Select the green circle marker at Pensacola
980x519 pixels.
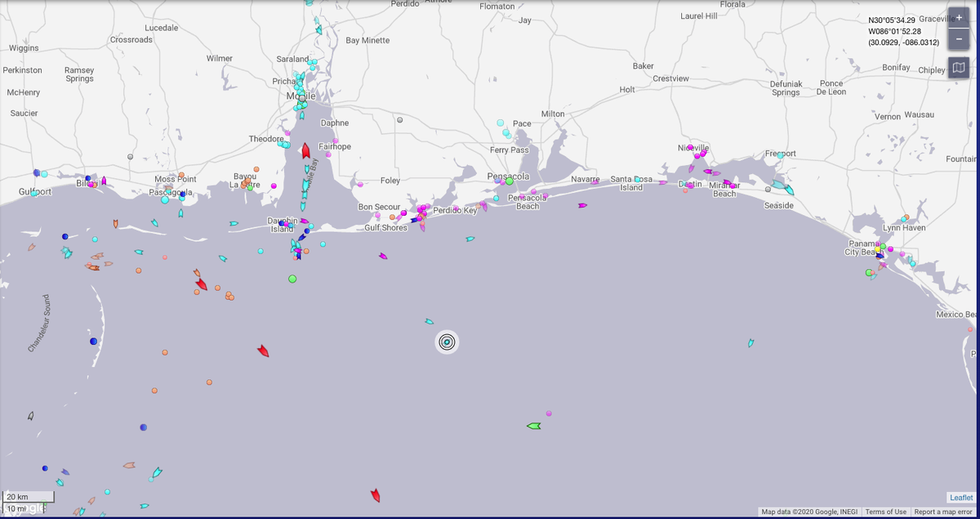coord(509,181)
